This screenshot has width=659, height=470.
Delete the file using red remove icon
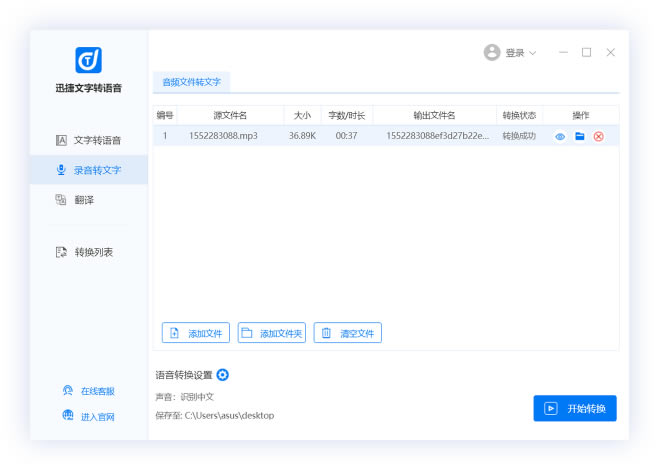(x=598, y=136)
